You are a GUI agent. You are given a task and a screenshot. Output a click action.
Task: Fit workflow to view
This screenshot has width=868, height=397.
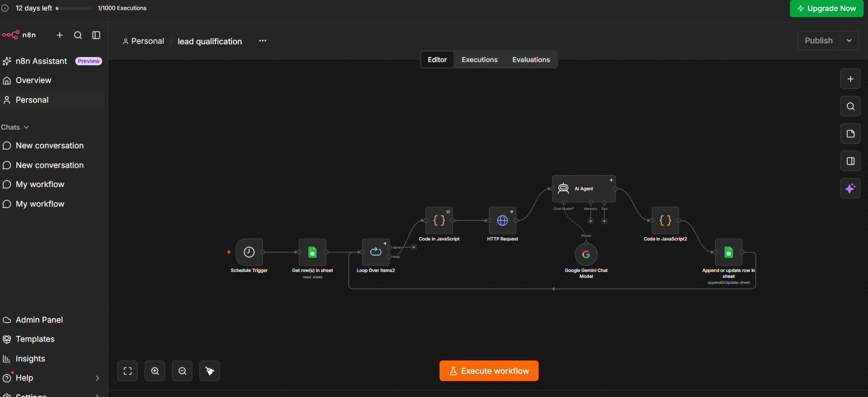coord(128,371)
